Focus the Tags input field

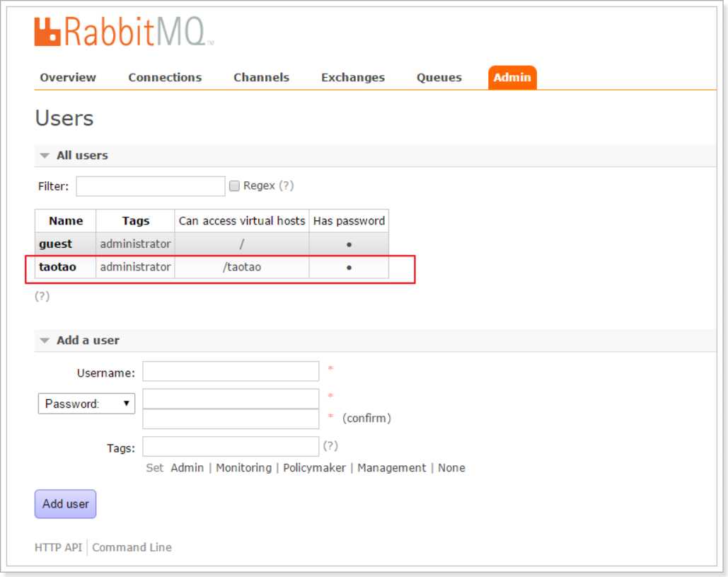pyautogui.click(x=231, y=447)
